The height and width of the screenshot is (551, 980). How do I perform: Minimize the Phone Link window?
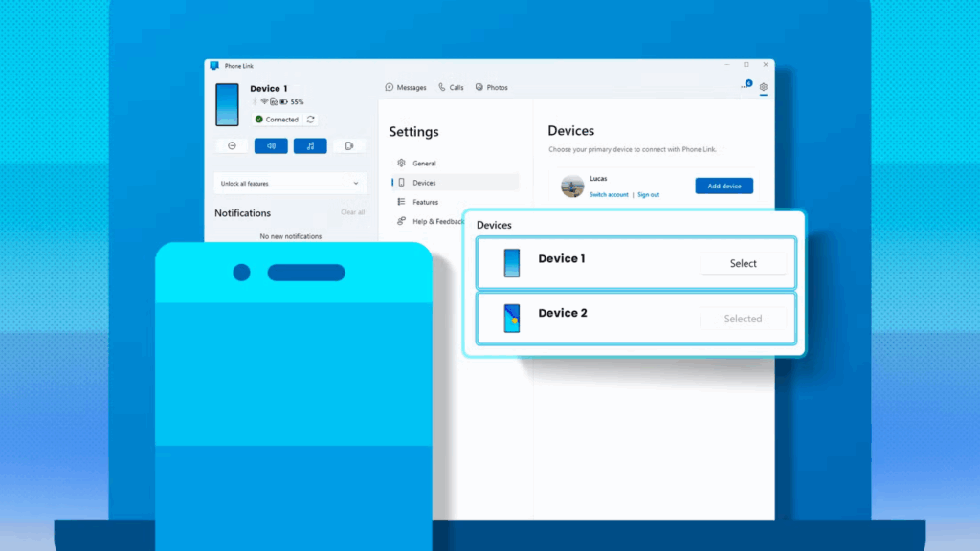(x=727, y=65)
